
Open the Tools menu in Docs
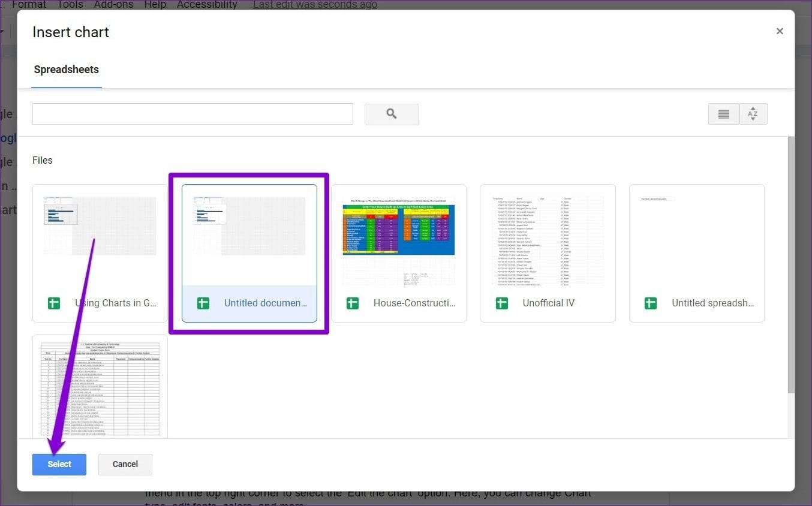pos(70,5)
